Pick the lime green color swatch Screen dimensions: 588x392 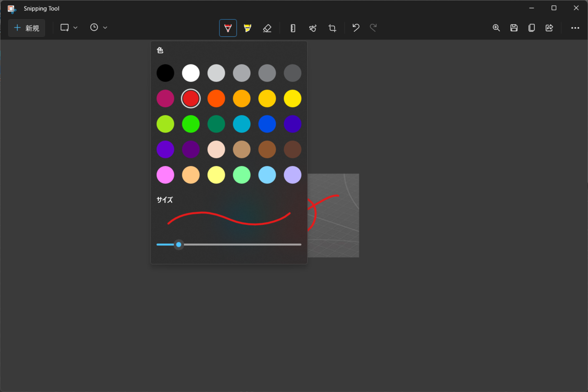tap(165, 124)
